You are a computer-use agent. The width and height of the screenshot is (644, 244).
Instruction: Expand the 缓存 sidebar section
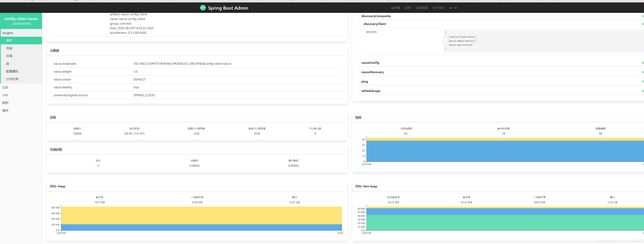pos(21,111)
